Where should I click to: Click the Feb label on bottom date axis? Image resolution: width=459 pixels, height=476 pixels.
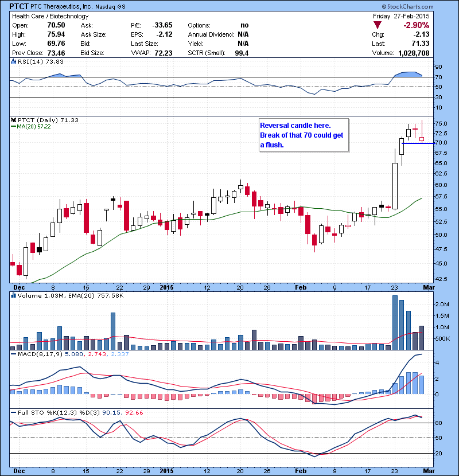click(301, 471)
